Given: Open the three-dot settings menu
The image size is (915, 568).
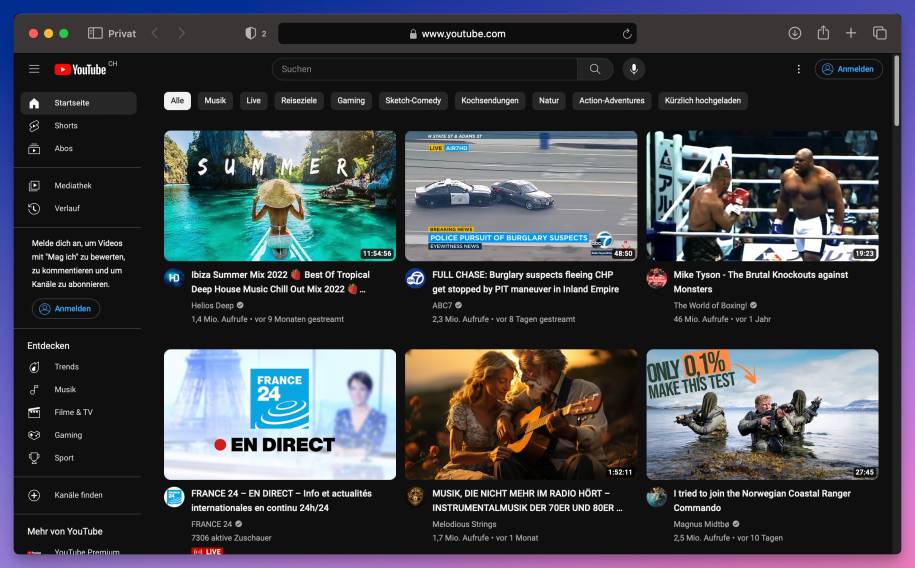Looking at the screenshot, I should (x=798, y=69).
